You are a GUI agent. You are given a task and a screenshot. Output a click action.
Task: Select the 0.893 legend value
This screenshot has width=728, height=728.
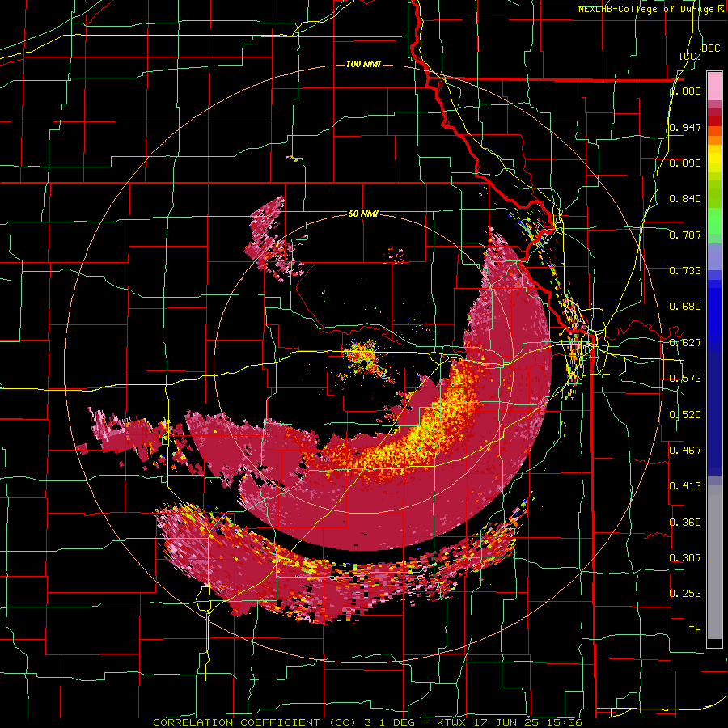tap(685, 163)
